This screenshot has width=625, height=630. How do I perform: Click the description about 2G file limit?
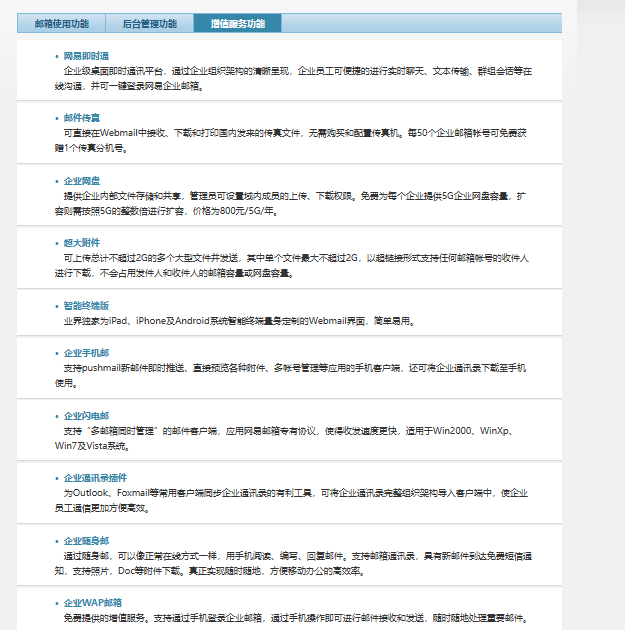coord(292,266)
